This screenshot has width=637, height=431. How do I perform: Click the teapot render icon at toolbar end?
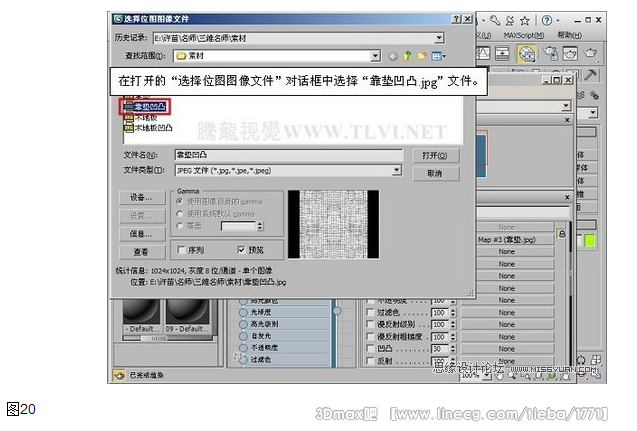coord(590,53)
